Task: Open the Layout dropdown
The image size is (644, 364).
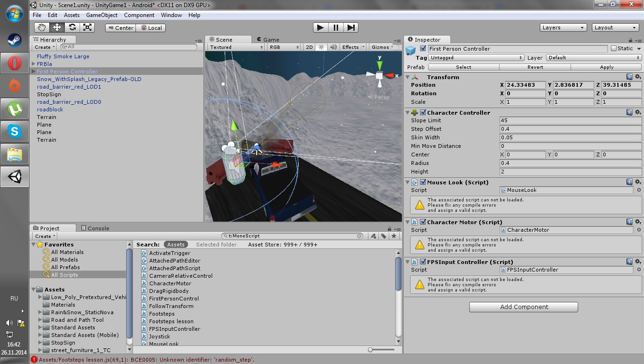Action: coord(616,27)
